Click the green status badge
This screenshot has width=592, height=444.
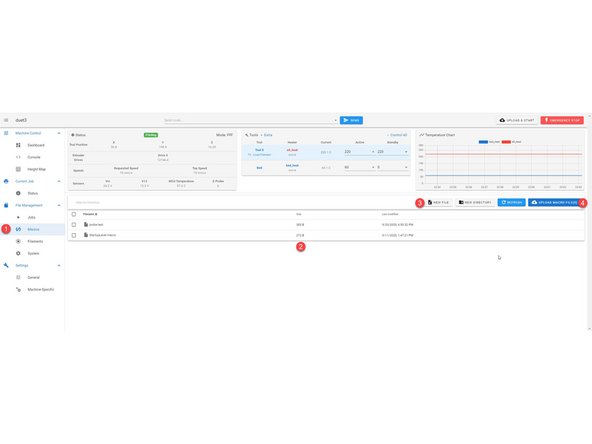(x=151, y=135)
